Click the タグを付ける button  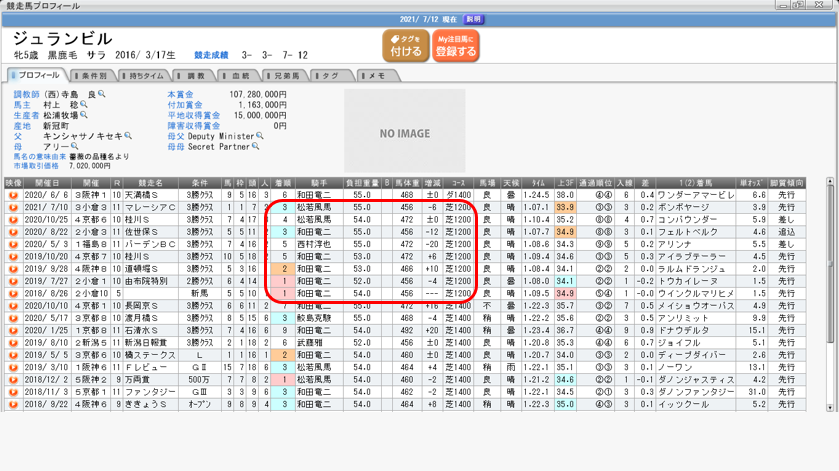point(406,46)
